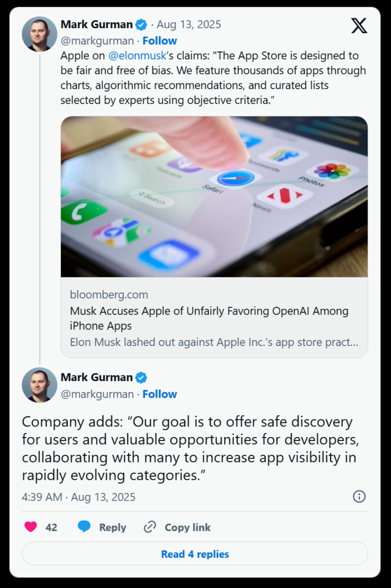
Task: Click the avatar on the quoted reply
Action: pyautogui.click(x=40, y=385)
